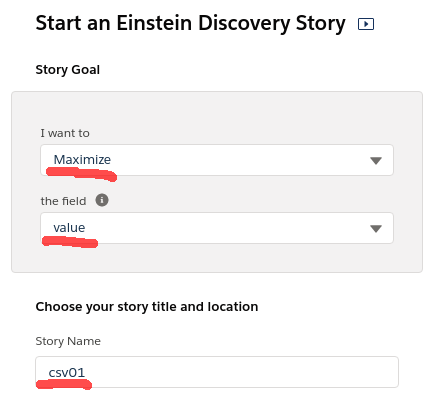The height and width of the screenshot is (401, 432).
Task: Click the 'value' text in the field selector
Action: tap(69, 228)
